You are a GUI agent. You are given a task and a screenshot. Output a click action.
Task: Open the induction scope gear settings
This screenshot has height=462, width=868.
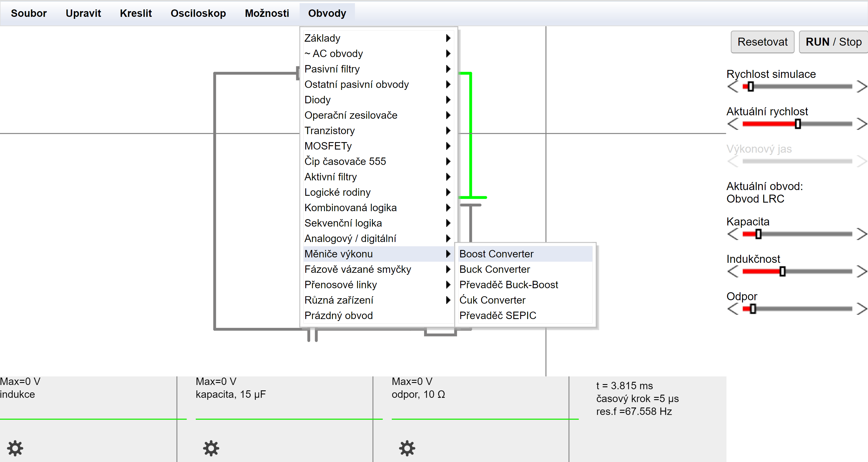(x=15, y=448)
